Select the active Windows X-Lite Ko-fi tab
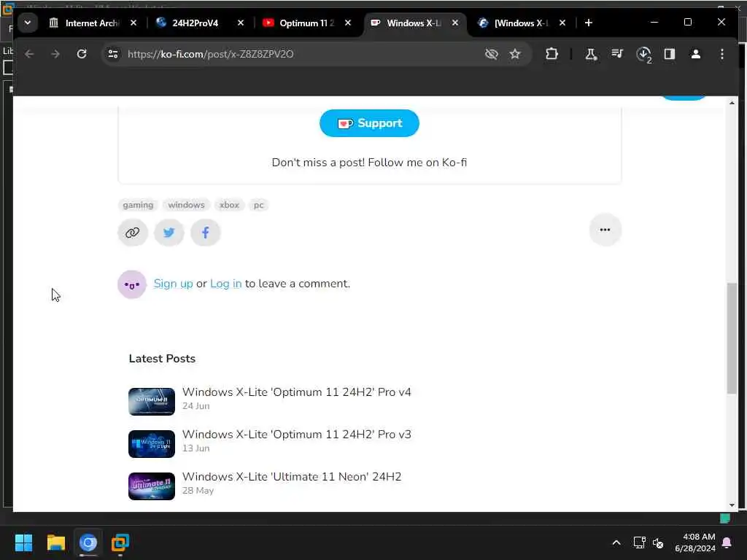The height and width of the screenshot is (560, 747). click(414, 23)
